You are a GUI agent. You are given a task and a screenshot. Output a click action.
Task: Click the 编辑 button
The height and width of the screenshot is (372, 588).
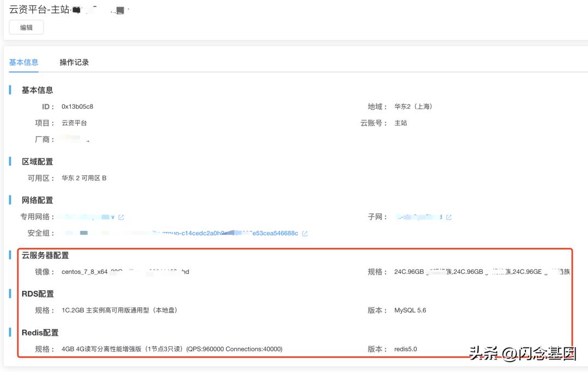tap(26, 26)
